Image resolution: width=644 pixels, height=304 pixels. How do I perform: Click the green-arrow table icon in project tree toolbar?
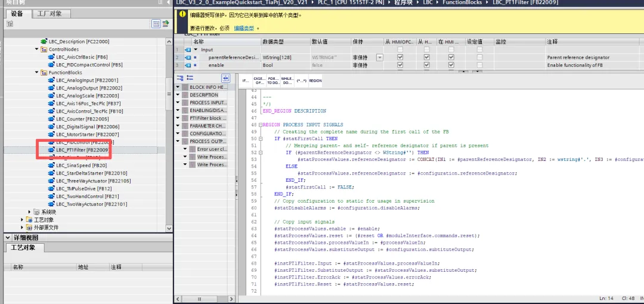click(166, 24)
